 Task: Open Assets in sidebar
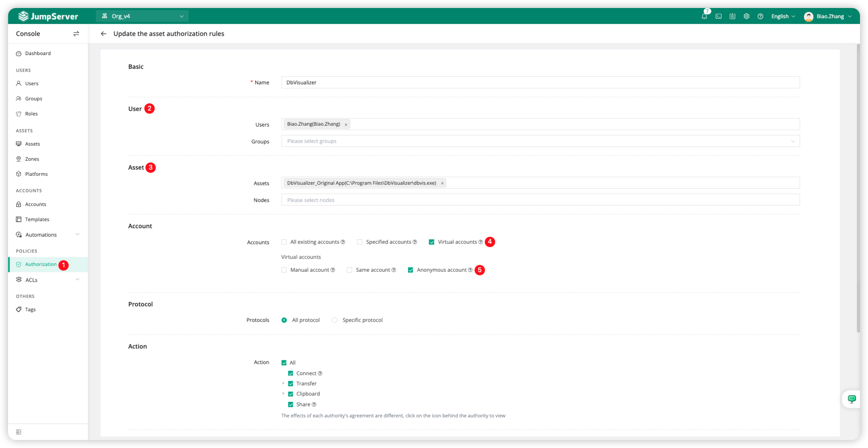(x=48, y=144)
